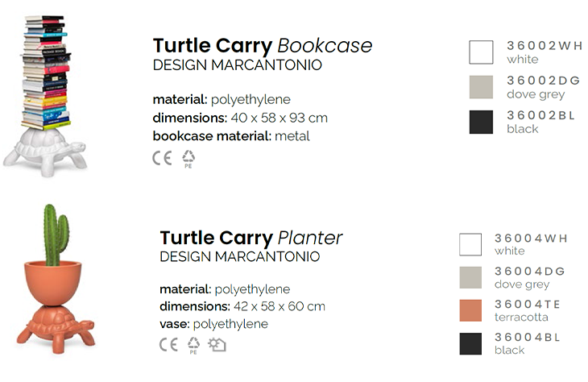Click the product code 36004TE
Viewport: 588px width, 382px height.
528,304
